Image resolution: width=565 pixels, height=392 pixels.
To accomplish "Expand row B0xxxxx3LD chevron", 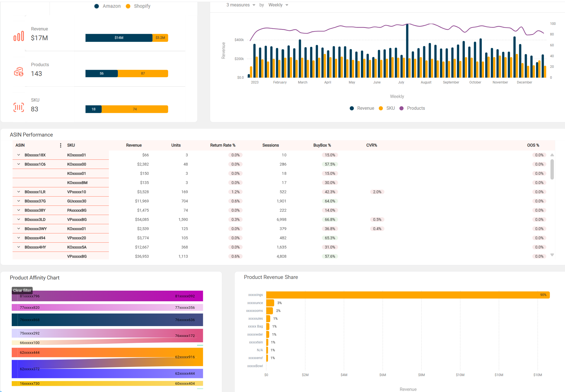I will click(19, 219).
